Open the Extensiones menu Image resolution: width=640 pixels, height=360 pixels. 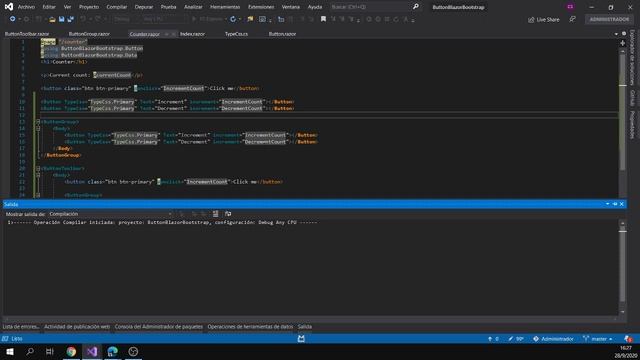[261, 7]
